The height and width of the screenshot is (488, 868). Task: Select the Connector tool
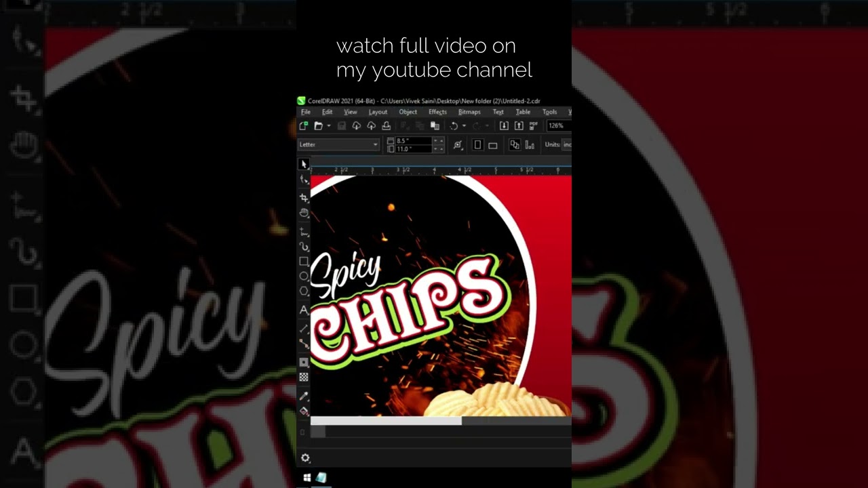pos(304,343)
